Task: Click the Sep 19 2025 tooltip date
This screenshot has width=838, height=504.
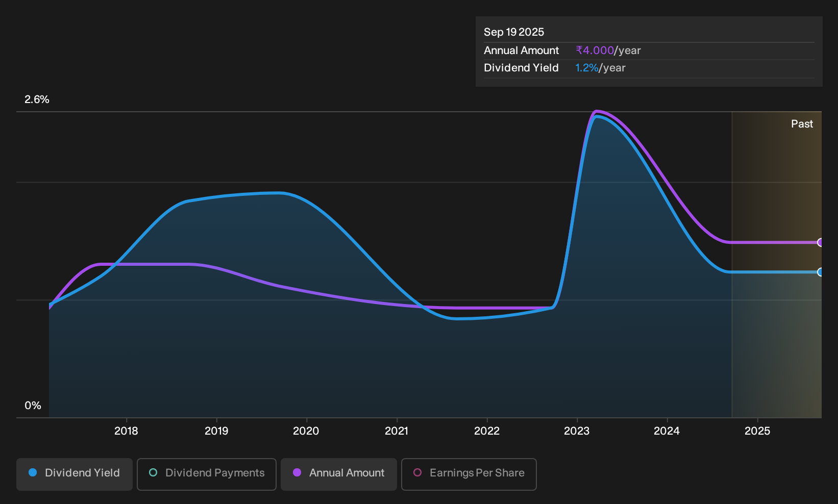Action: pyautogui.click(x=514, y=32)
